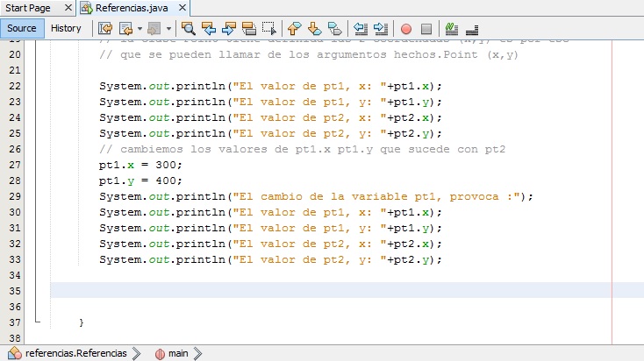
Task: Go to Find Next Occurrence
Action: [x=228, y=28]
